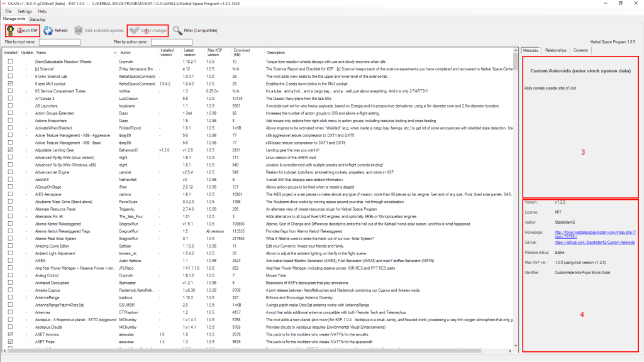
Task: Sort by the Update column header
Action: pyautogui.click(x=26, y=53)
